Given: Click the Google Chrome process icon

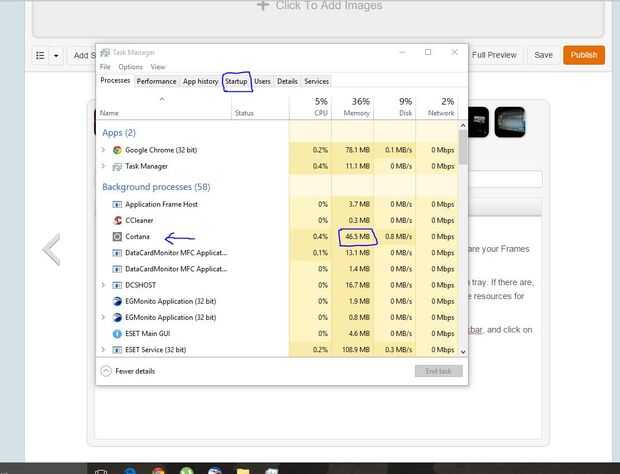Looking at the screenshot, I should pos(117,150).
